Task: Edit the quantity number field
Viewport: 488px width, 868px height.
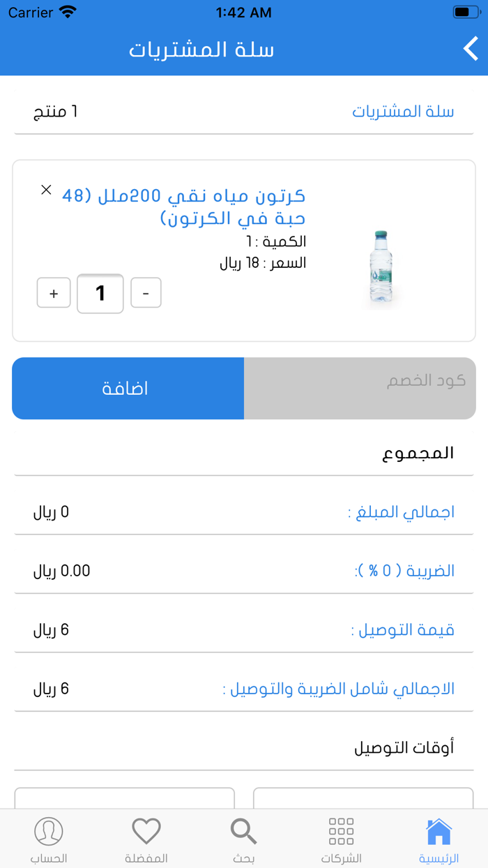Action: (100, 293)
